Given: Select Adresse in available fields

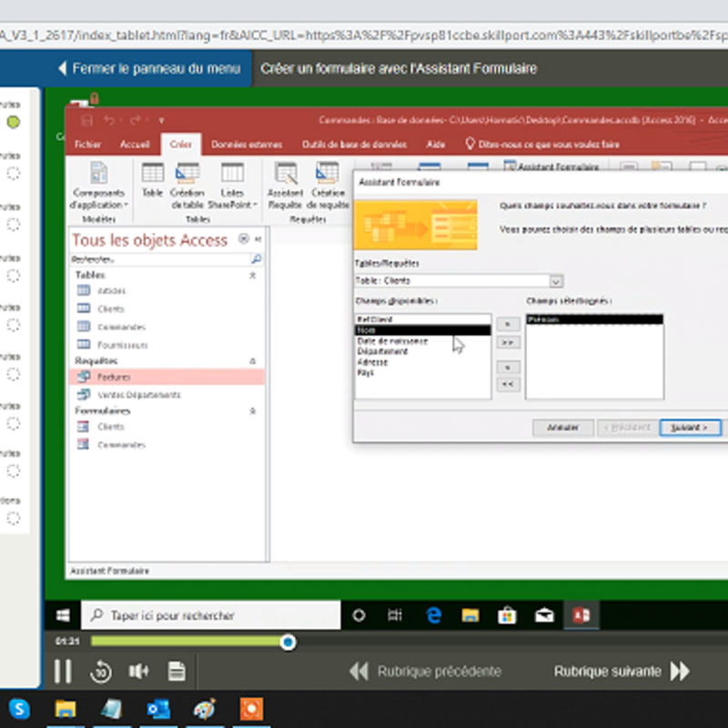Looking at the screenshot, I should [423, 362].
